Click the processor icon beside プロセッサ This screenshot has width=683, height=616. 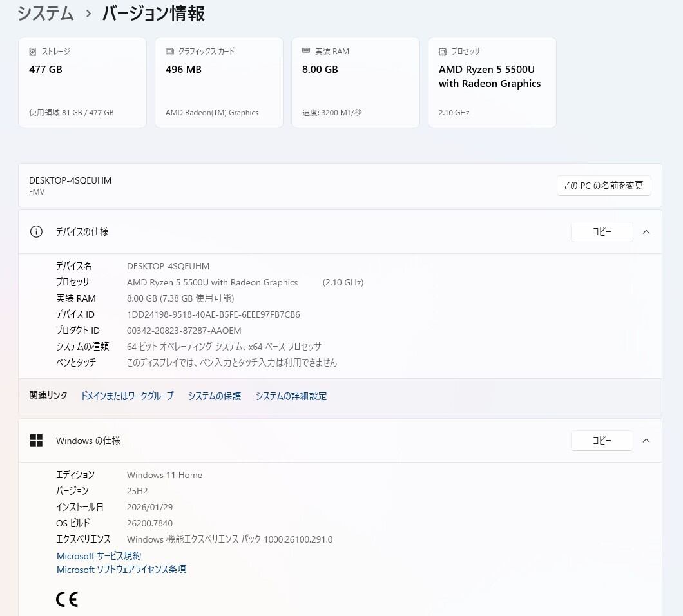point(443,52)
